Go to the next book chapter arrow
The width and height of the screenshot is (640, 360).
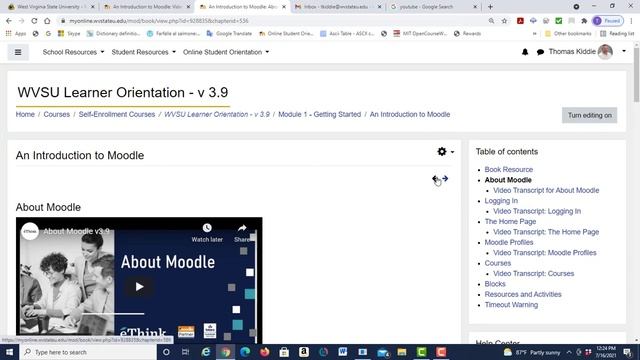tap(445, 178)
